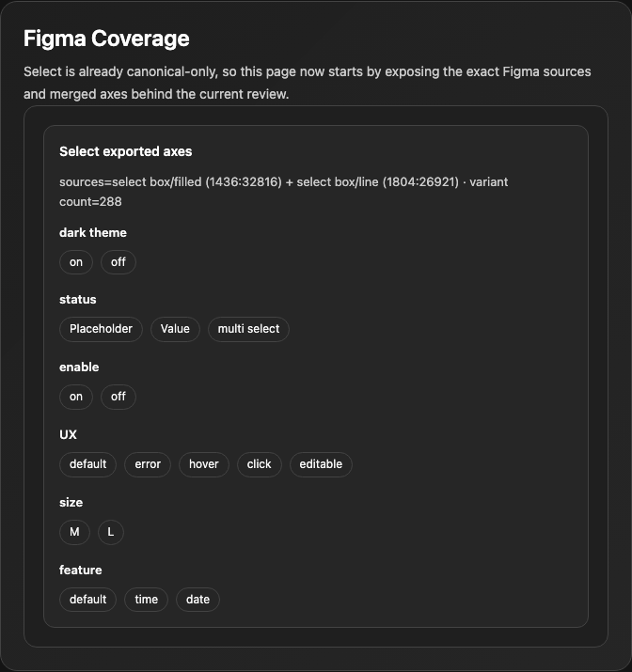The width and height of the screenshot is (632, 672).
Task: Select the click UX chip
Action: point(259,464)
